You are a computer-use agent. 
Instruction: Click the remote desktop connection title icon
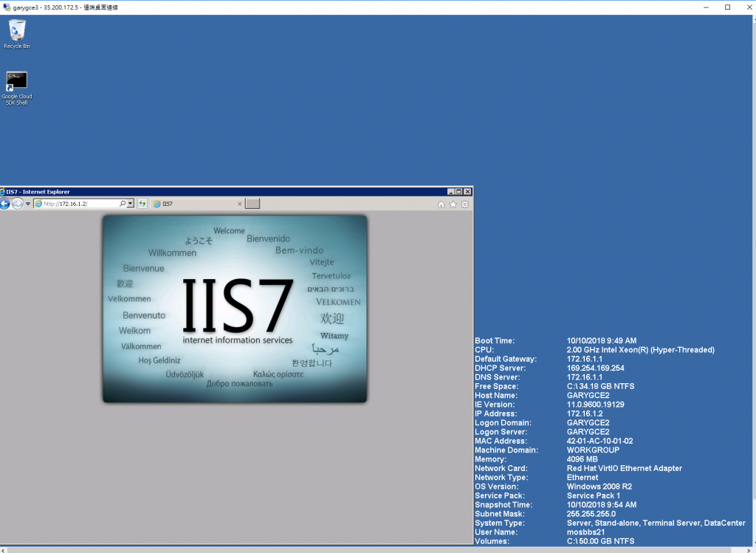pos(7,7)
